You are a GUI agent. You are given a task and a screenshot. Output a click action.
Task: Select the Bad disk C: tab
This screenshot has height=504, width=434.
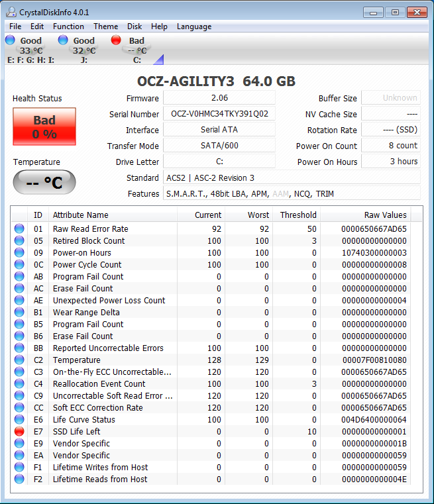pos(136,50)
